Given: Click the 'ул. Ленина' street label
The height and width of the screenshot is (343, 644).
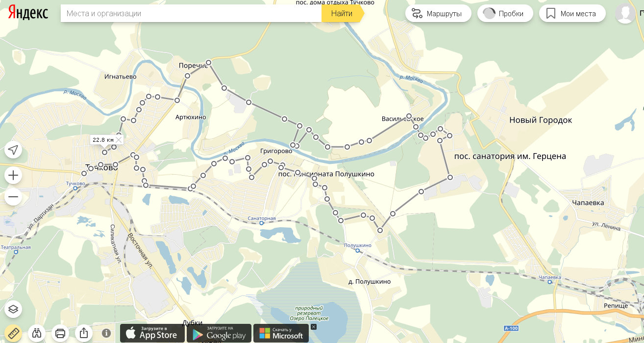Looking at the screenshot, I should (606, 227).
